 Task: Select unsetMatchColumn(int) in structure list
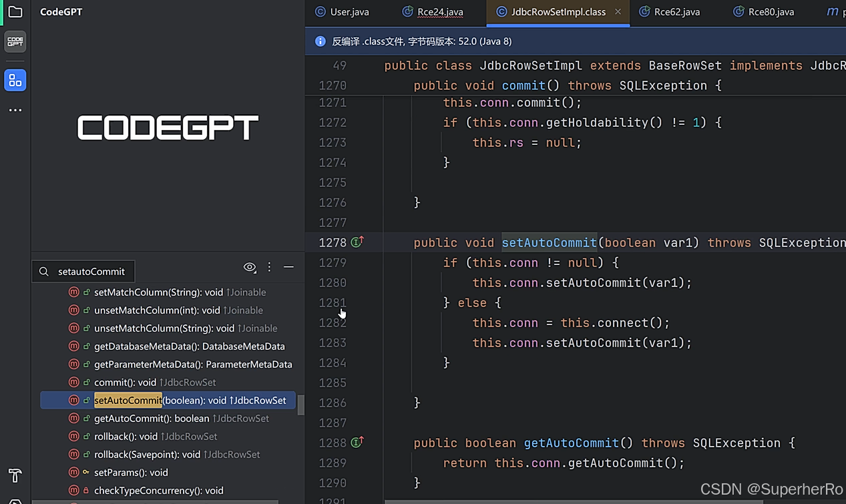[167, 310]
